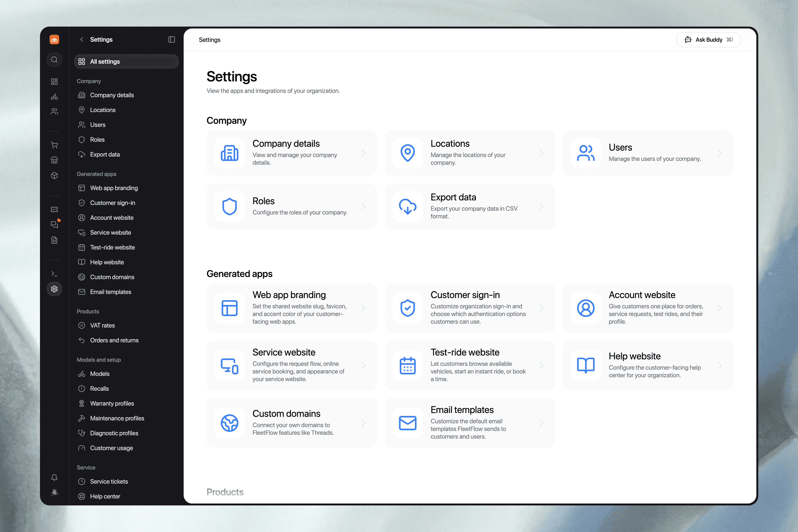
Task: Open Export data in sidebar
Action: 126,154
